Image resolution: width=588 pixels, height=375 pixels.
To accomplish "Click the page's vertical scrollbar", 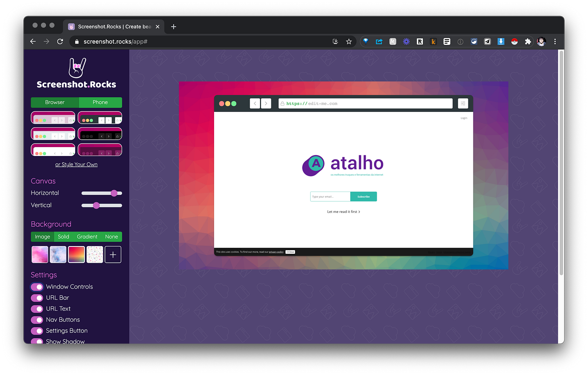I will (x=561, y=163).
